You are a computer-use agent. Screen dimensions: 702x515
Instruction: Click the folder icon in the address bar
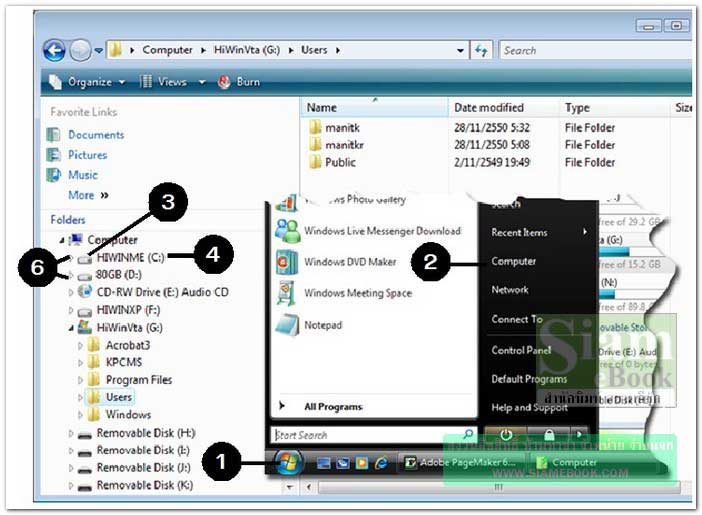click(116, 50)
